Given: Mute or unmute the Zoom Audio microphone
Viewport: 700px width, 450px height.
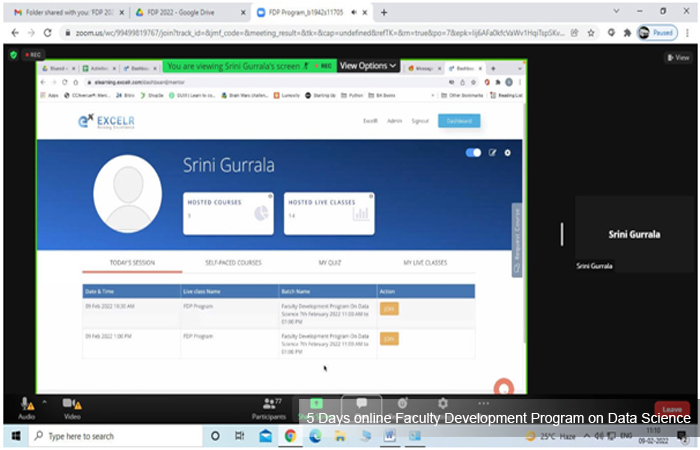Looking at the screenshot, I should (27, 408).
